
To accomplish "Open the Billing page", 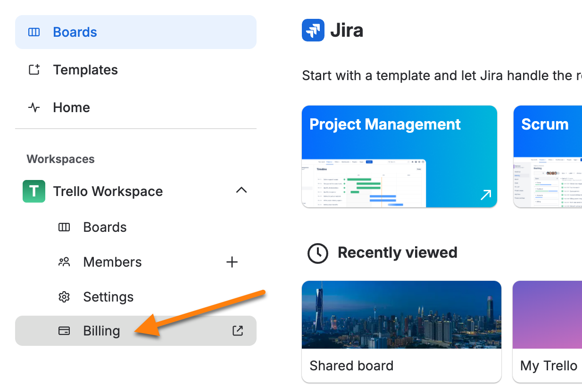I will click(136, 331).
